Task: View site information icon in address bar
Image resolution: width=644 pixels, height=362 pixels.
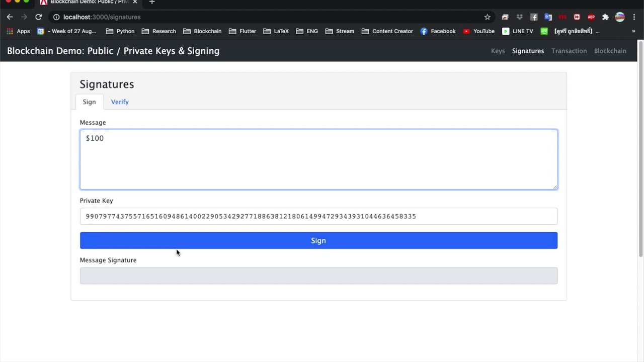Action: [56, 17]
